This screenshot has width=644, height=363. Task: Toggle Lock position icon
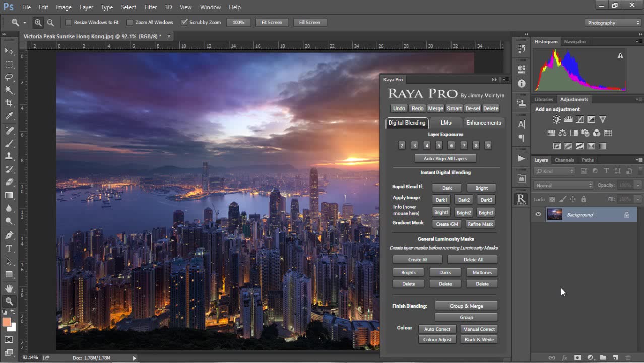click(x=572, y=199)
